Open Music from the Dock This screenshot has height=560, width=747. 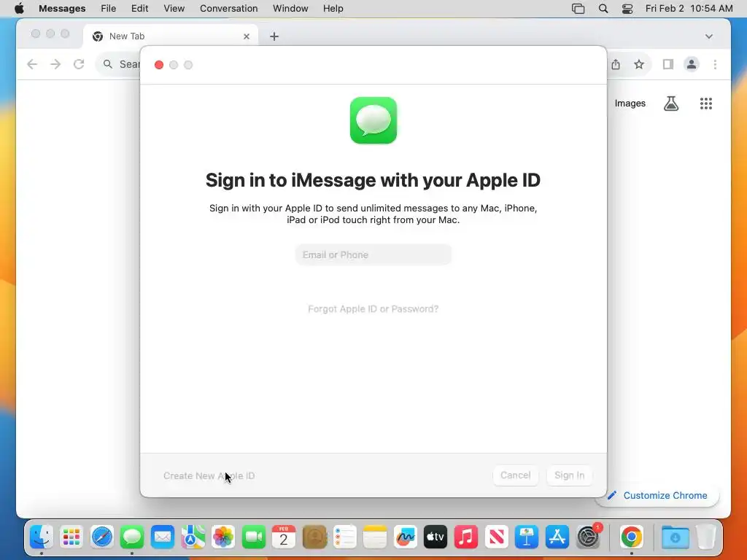pyautogui.click(x=466, y=537)
